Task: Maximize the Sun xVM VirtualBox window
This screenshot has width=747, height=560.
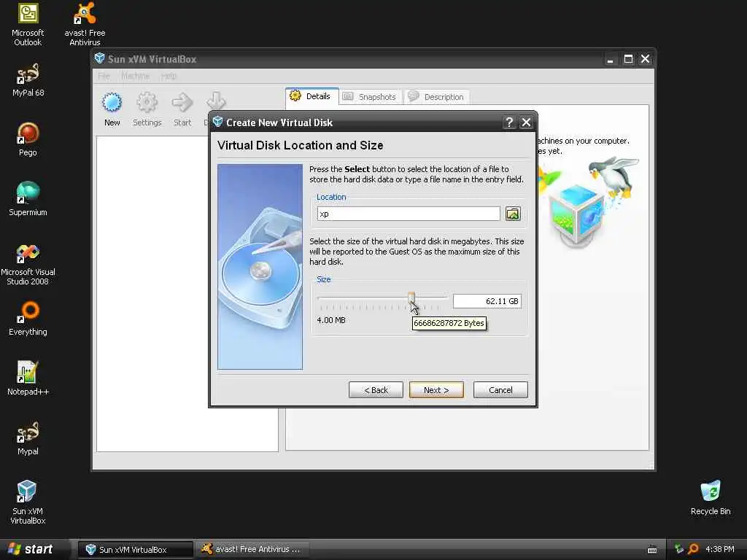Action: click(628, 59)
